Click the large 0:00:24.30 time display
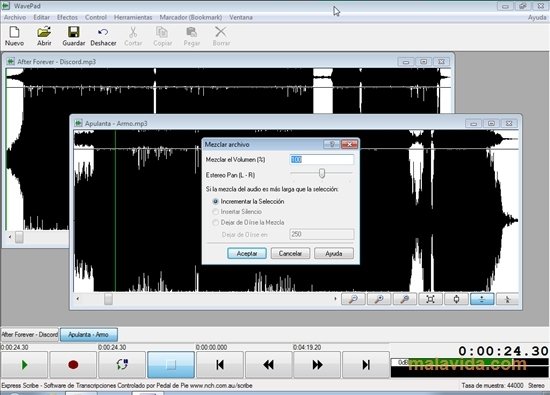550x395 pixels. pyautogui.click(x=503, y=351)
